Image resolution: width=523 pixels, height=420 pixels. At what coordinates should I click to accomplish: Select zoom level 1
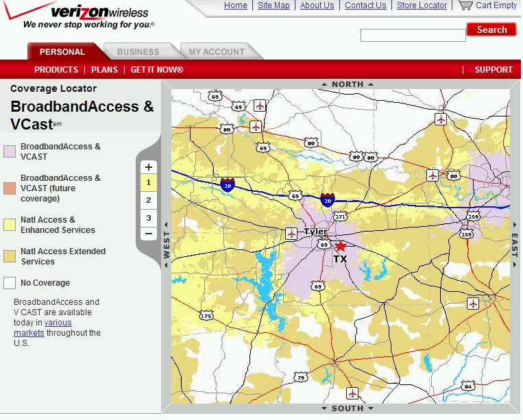149,182
